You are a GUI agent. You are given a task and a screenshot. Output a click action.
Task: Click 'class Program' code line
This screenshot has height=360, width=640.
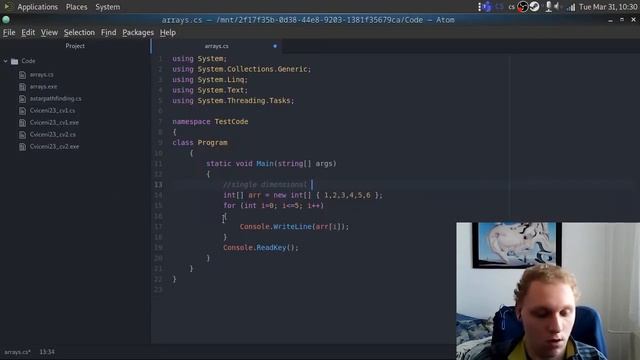click(200, 143)
